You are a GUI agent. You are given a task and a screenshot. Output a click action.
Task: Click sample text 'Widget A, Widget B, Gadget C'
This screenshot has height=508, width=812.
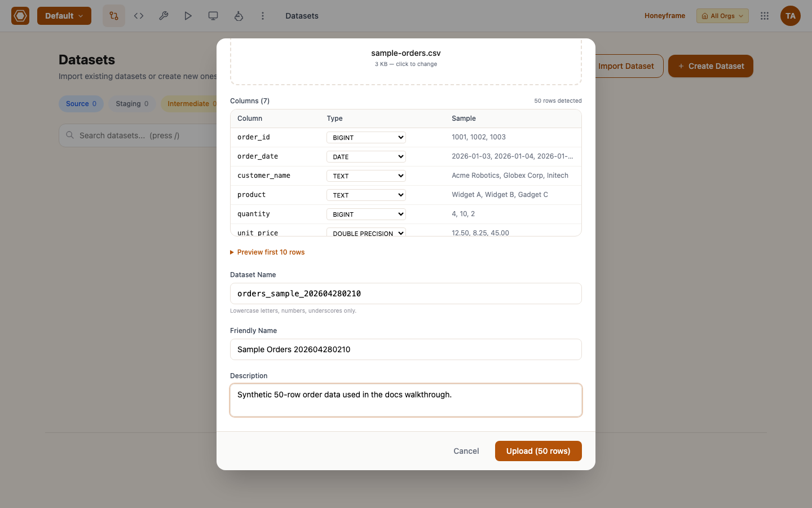click(x=500, y=195)
